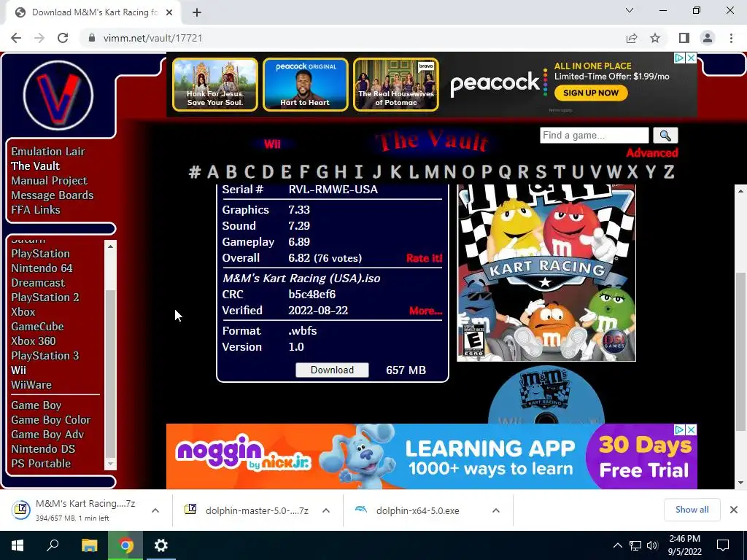
Task: Open Emulation Lair from sidebar
Action: click(48, 152)
